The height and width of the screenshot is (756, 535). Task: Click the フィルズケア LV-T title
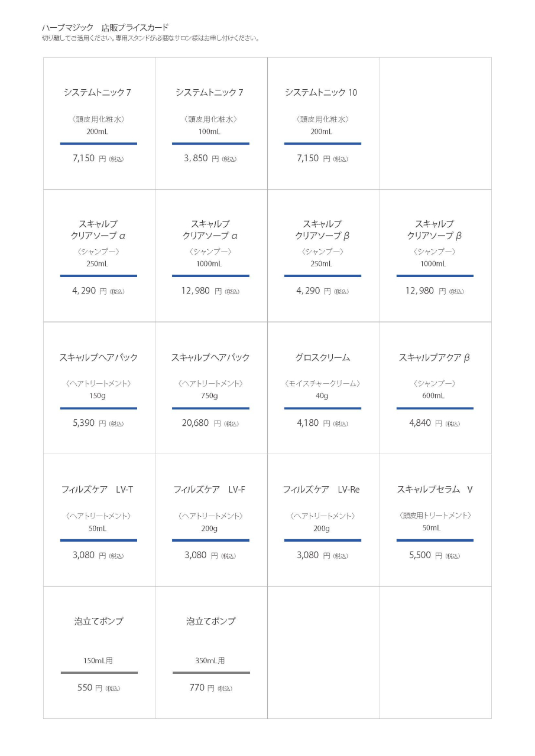98,490
